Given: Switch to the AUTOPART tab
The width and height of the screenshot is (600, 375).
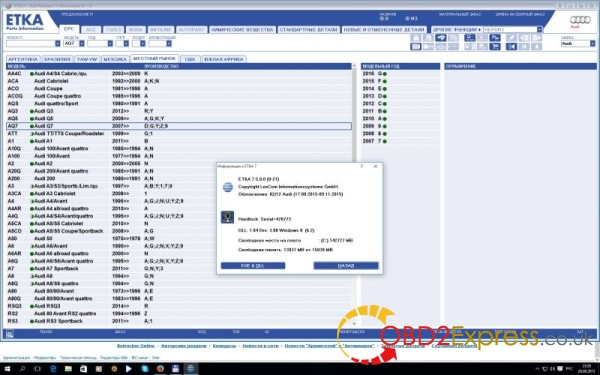Looking at the screenshot, I should coord(192,29).
